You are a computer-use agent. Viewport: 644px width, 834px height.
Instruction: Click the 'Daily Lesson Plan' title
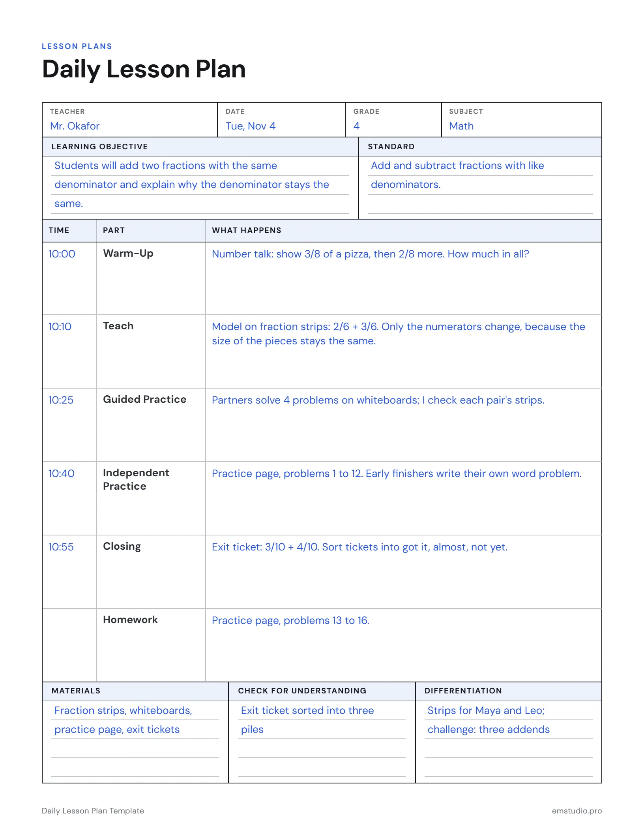click(144, 69)
